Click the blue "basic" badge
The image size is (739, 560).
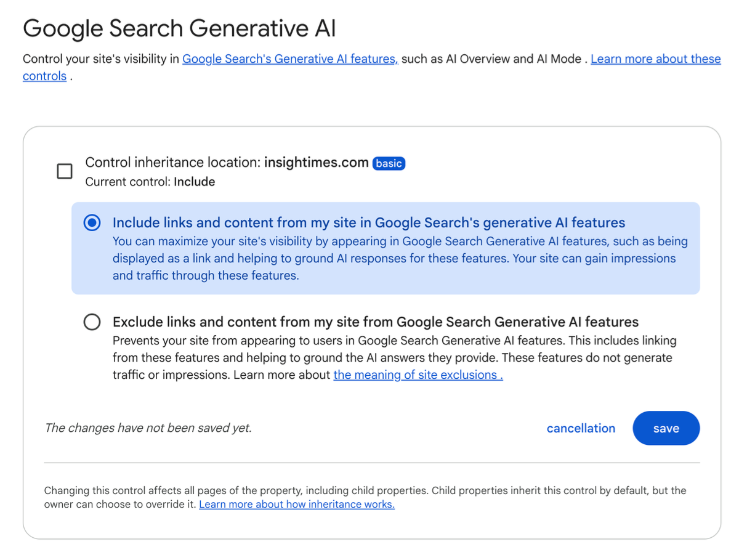coord(389,163)
